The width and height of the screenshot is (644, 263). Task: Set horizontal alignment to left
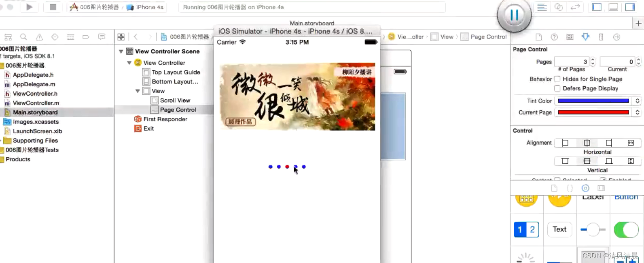[x=565, y=143]
